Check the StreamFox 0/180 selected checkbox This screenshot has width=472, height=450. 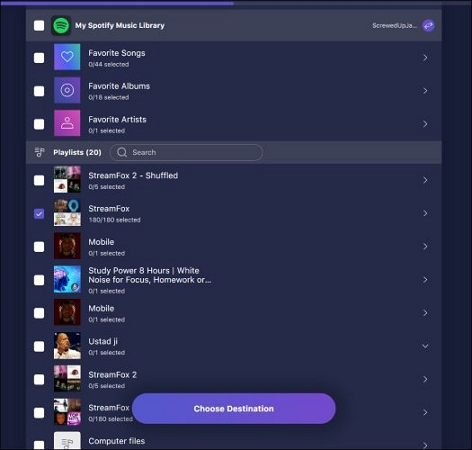pyautogui.click(x=39, y=413)
